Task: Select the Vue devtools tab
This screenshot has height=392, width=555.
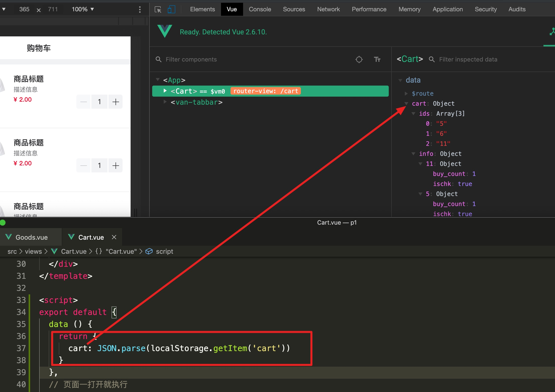Action: tap(232, 9)
